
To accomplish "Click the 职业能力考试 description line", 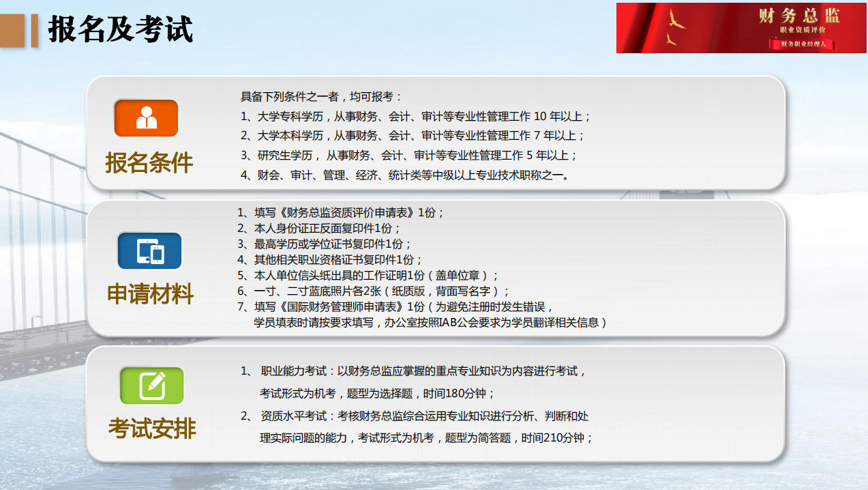I will 413,371.
